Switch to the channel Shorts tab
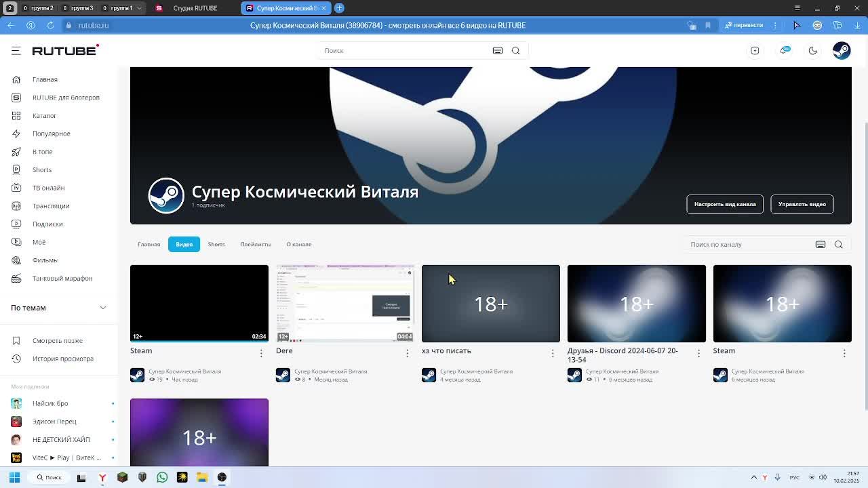Screen dimensions: 868x488 click(x=216, y=244)
